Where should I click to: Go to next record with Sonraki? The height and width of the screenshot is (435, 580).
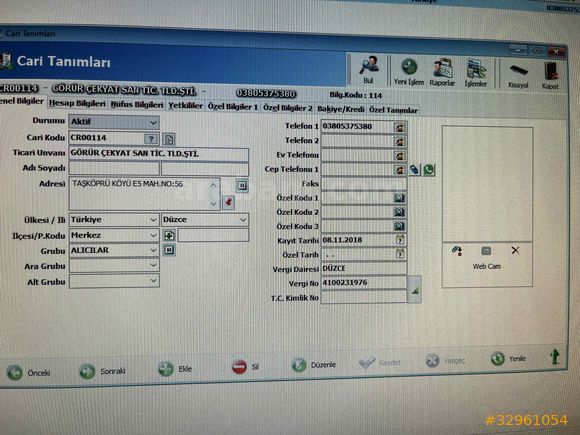click(x=102, y=371)
